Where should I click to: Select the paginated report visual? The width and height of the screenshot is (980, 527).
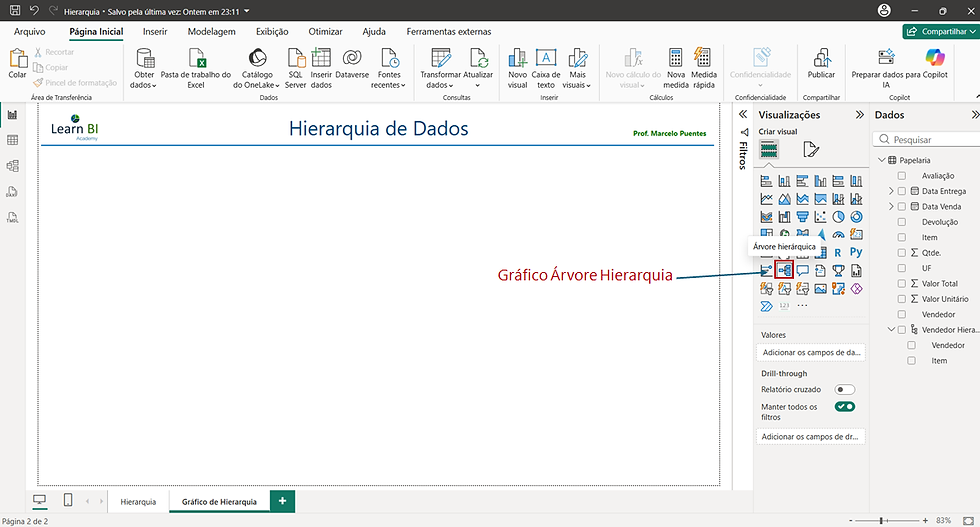pyautogui.click(x=856, y=271)
